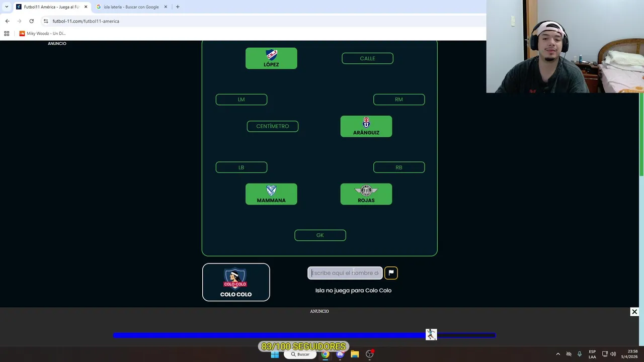
Task: Open the Miky Woodz bookmark
Action: (42, 34)
